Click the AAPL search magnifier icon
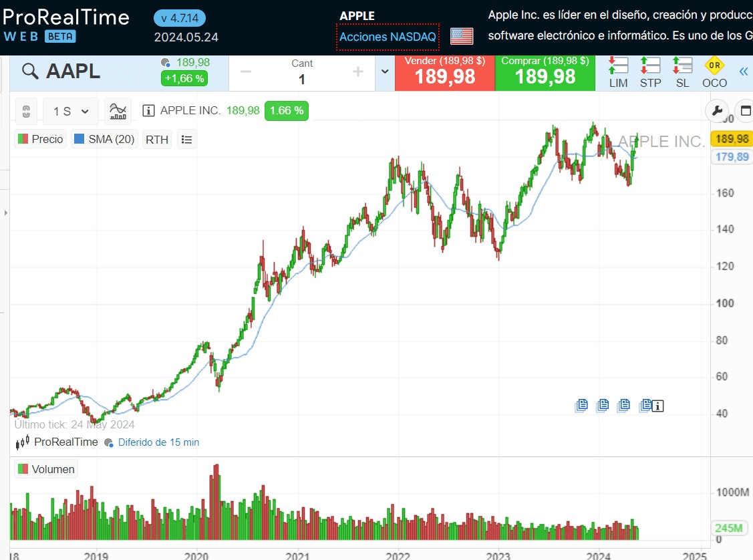The height and width of the screenshot is (560, 753). click(x=30, y=72)
